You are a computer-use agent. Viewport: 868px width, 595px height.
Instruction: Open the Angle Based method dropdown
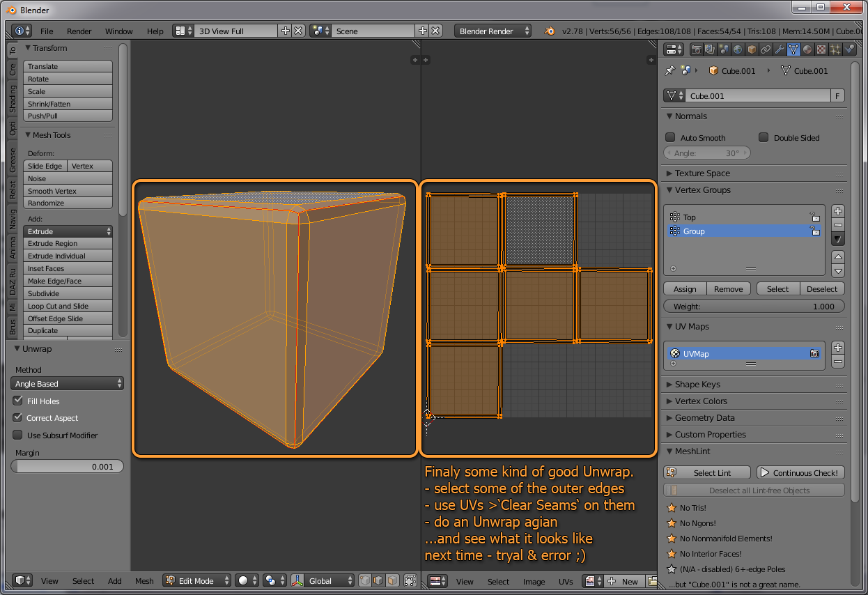[x=68, y=384]
